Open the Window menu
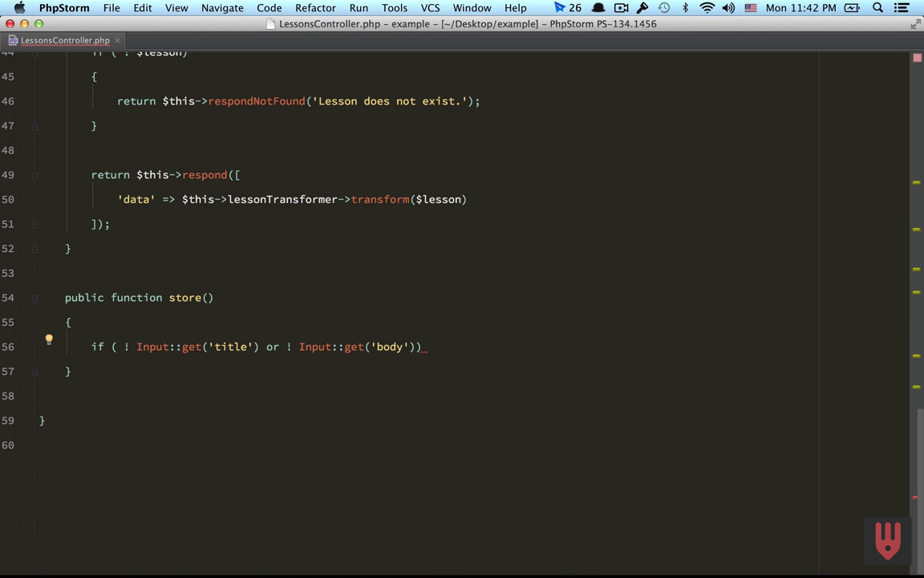This screenshot has height=578, width=924. pyautogui.click(x=472, y=8)
